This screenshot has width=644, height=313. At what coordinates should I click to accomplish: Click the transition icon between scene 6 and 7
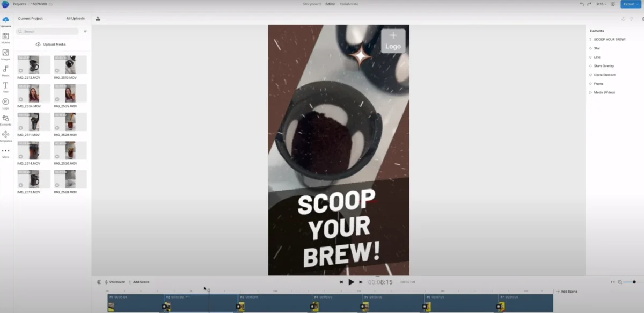click(499, 307)
